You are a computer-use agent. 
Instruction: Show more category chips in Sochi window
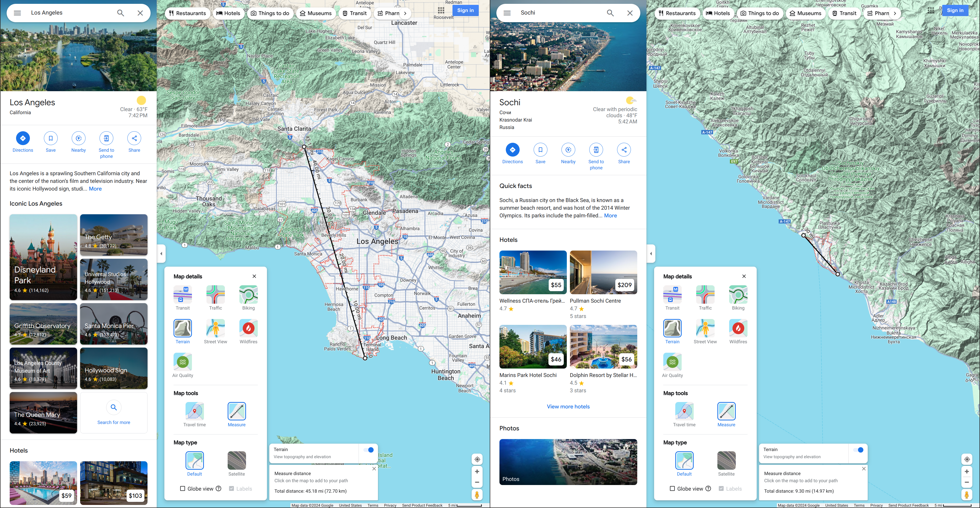tap(895, 13)
